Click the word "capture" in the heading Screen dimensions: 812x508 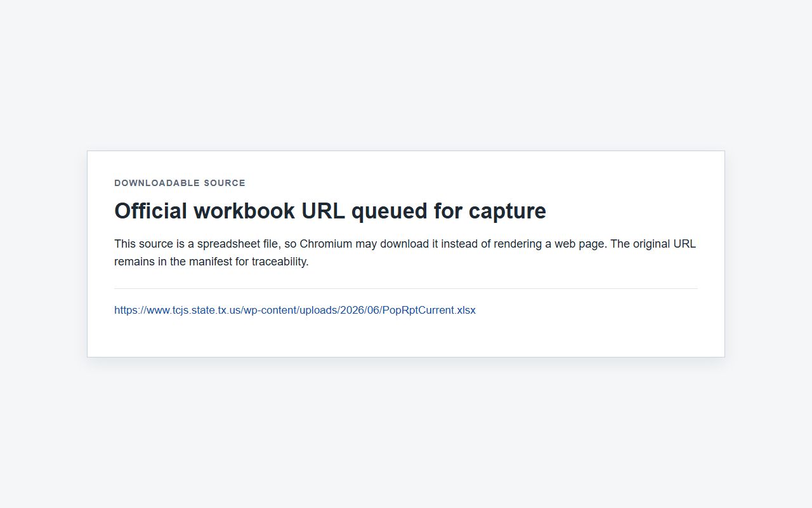[507, 211]
